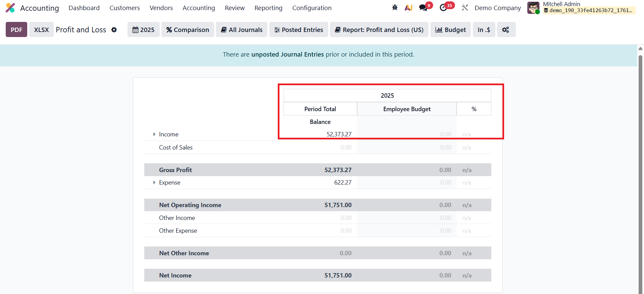This screenshot has width=644, height=294.
Task: Open Report: Profit and Loss (US) selector
Action: click(379, 30)
